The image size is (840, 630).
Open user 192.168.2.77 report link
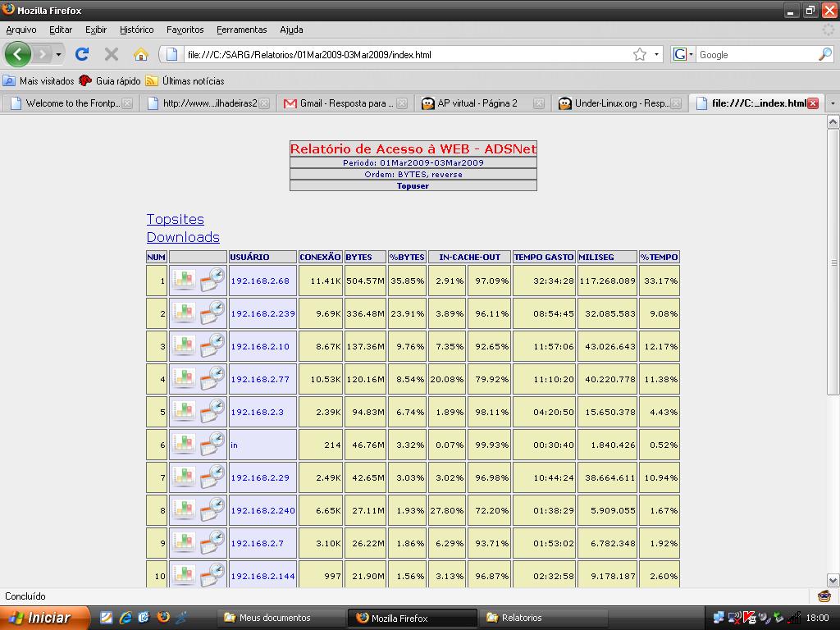[260, 379]
